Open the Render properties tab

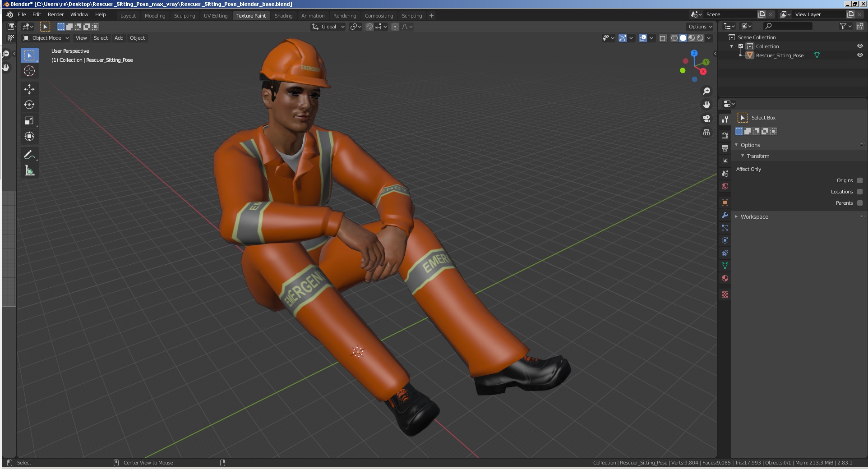(725, 135)
